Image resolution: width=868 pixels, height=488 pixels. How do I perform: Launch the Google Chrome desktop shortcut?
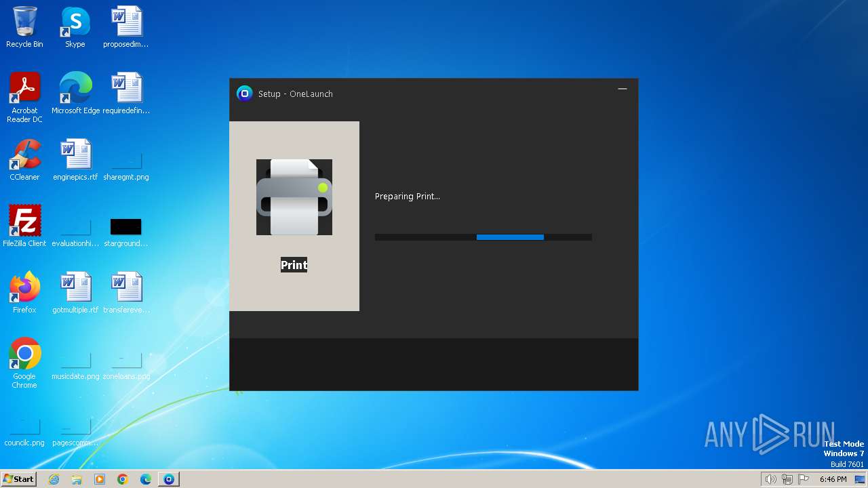(x=24, y=363)
